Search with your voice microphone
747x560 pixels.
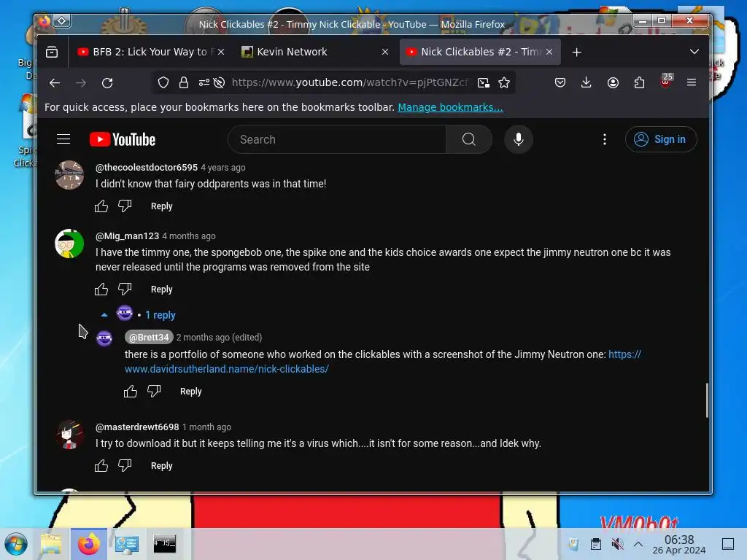point(519,139)
